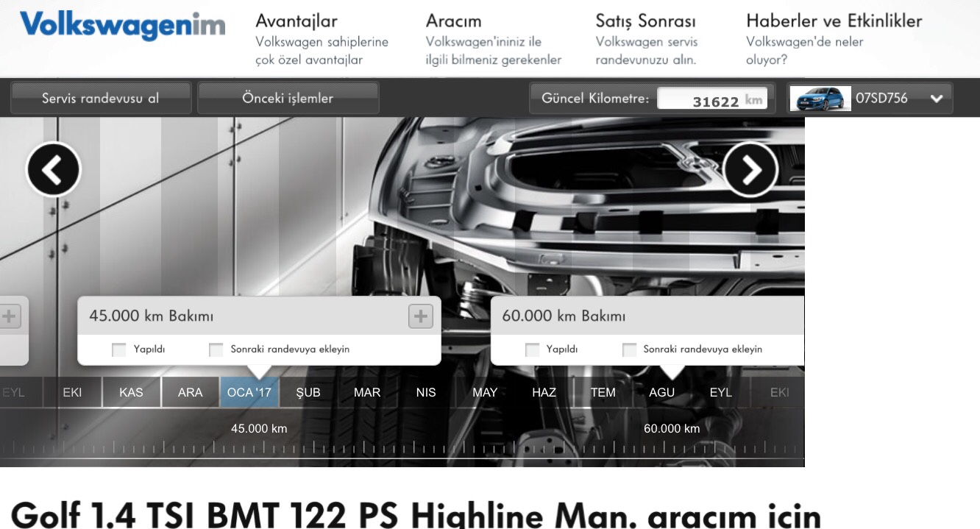This screenshot has width=980, height=529.
Task: Select the TEM month on timeline
Action: [603, 392]
